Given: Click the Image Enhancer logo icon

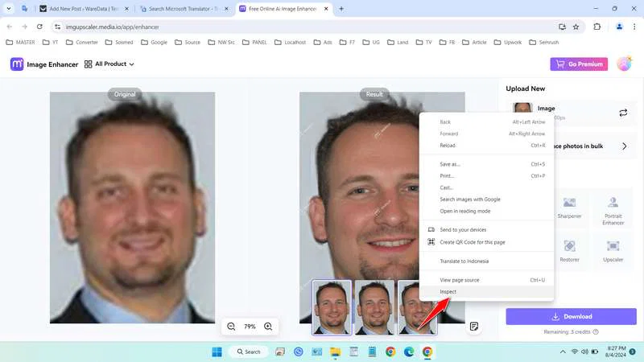Looking at the screenshot, I should 17,64.
